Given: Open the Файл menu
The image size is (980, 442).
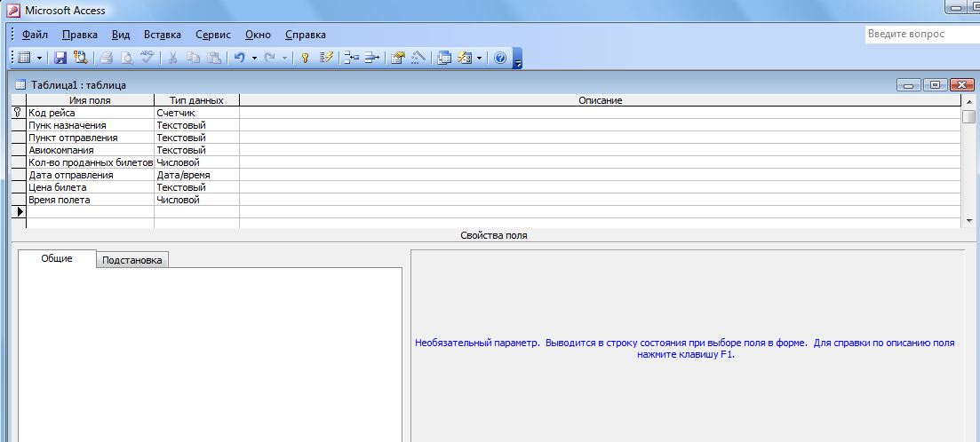Looking at the screenshot, I should 35,35.
